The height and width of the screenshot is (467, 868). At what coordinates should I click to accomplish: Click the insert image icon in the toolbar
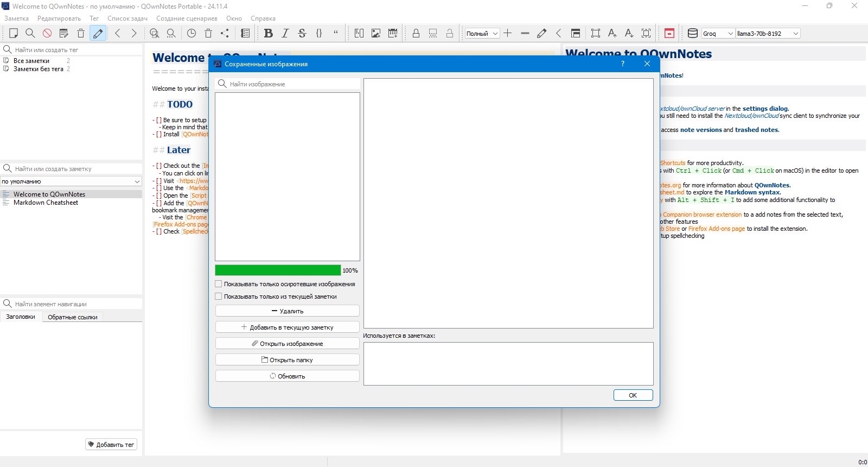point(376,33)
